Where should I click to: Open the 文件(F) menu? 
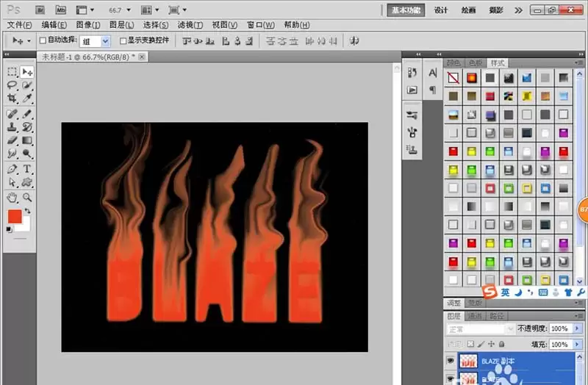(x=20, y=25)
